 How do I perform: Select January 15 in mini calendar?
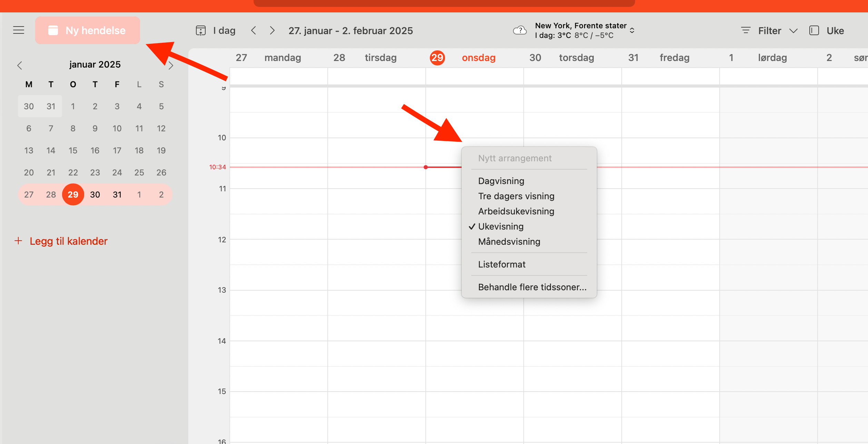click(x=73, y=151)
